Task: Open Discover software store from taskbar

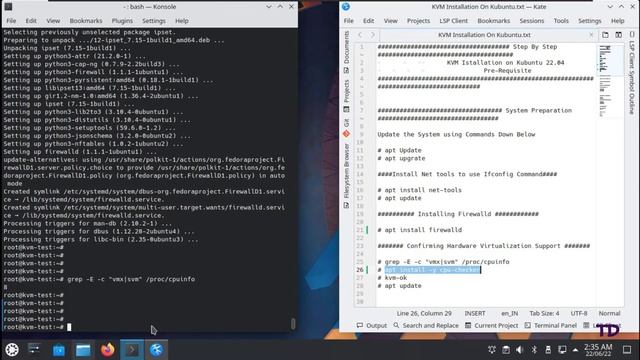Action: point(59,350)
